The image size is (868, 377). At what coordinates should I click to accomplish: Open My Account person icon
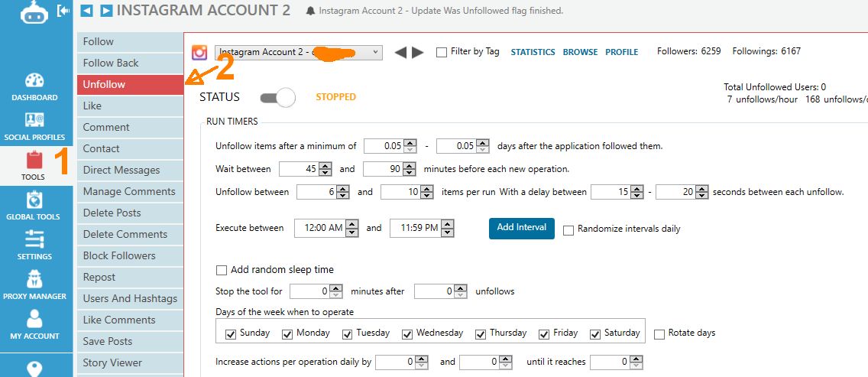click(x=34, y=319)
